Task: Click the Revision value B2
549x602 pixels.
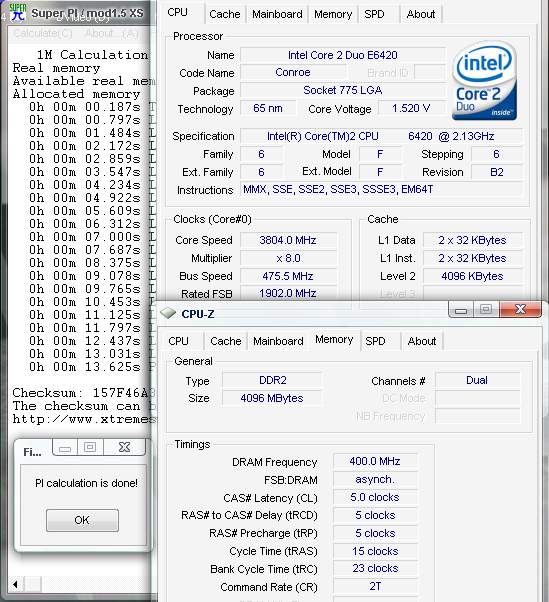Action: [496, 172]
